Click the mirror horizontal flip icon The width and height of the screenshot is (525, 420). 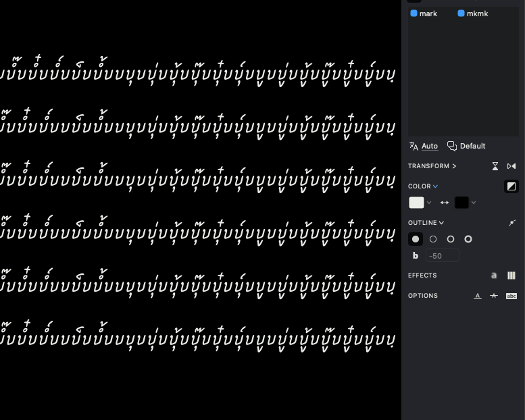511,166
